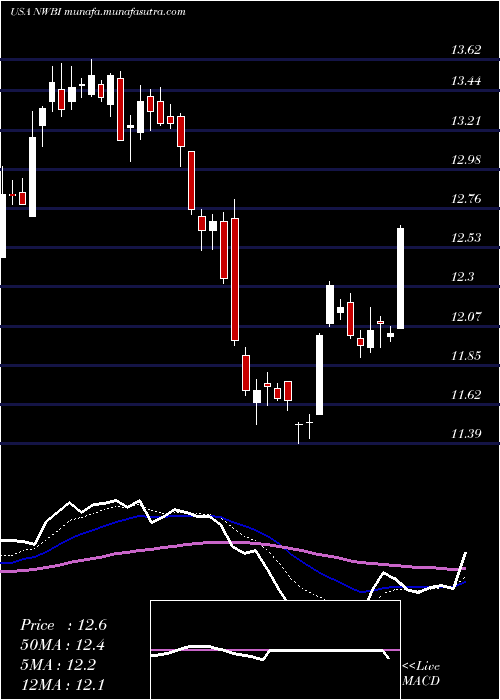Click the 11.39 price axis label
Image resolution: width=500 pixels, height=700 pixels.
[x=467, y=433]
